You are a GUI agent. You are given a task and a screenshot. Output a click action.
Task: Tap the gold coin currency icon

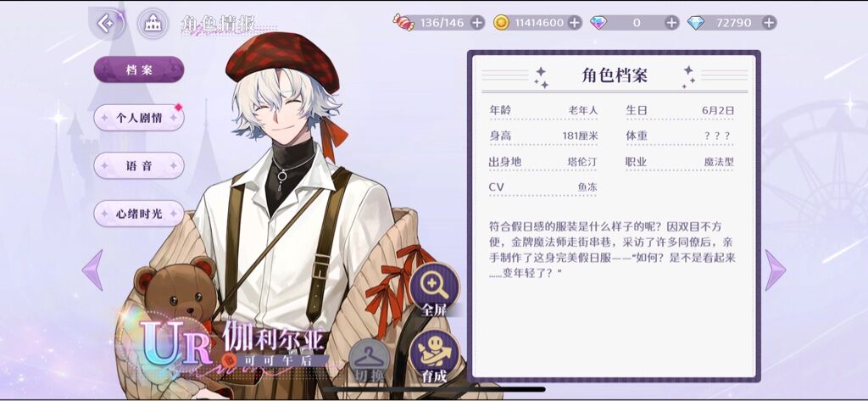click(x=501, y=23)
